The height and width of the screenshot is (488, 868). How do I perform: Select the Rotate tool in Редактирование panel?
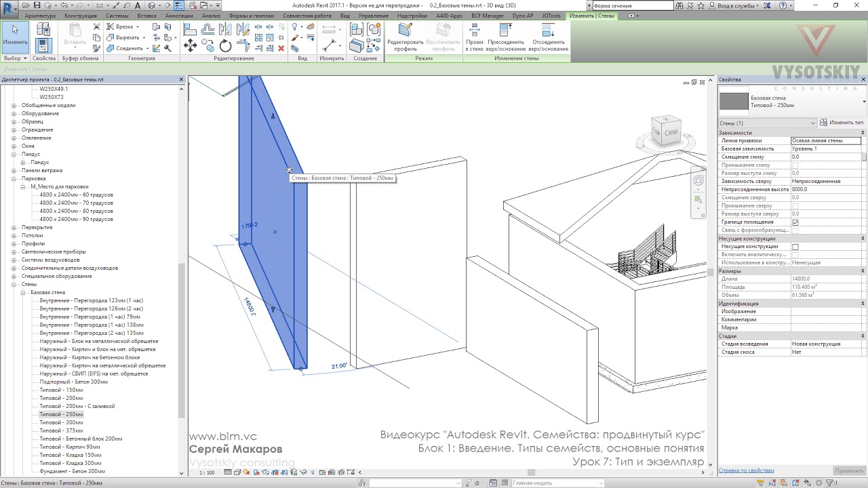click(x=225, y=46)
